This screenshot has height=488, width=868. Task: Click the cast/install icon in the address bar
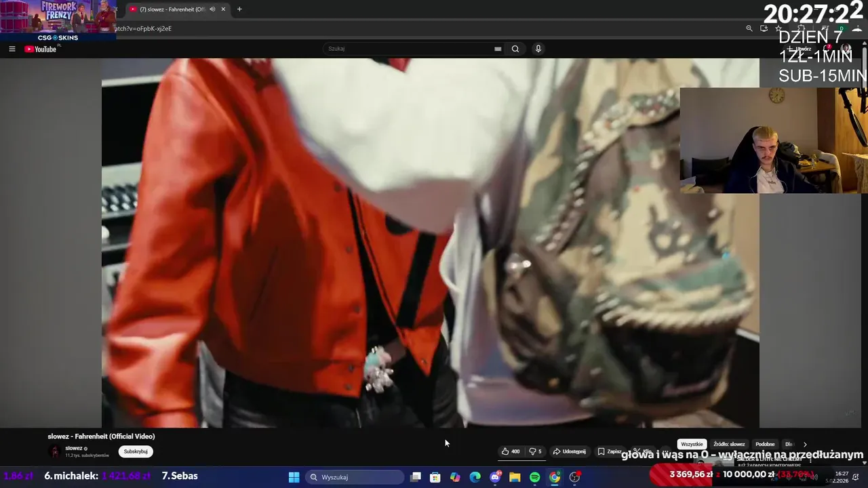[764, 28]
